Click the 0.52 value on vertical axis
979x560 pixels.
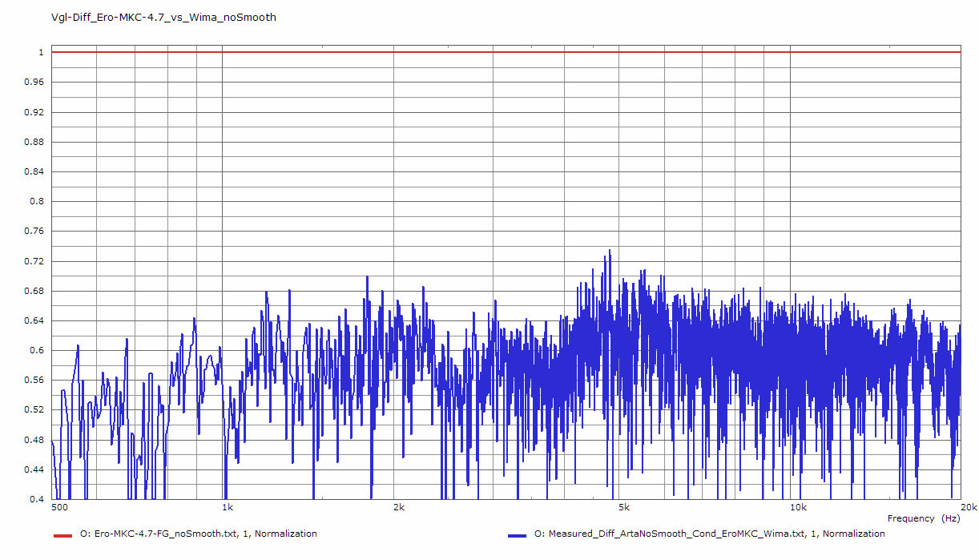pyautogui.click(x=34, y=410)
